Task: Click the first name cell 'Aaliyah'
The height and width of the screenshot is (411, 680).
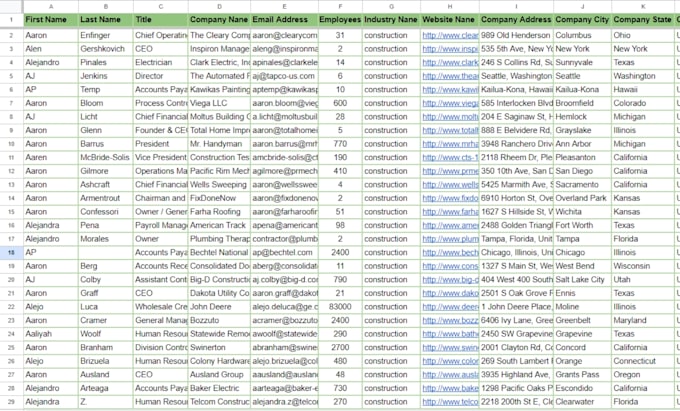Action: click(x=51, y=334)
